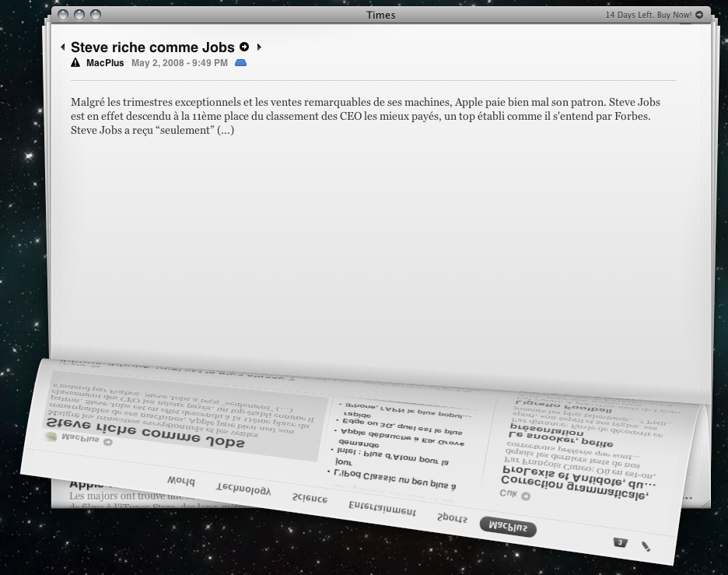Select the Entertainment tab
Image resolution: width=728 pixels, height=575 pixels.
382,508
